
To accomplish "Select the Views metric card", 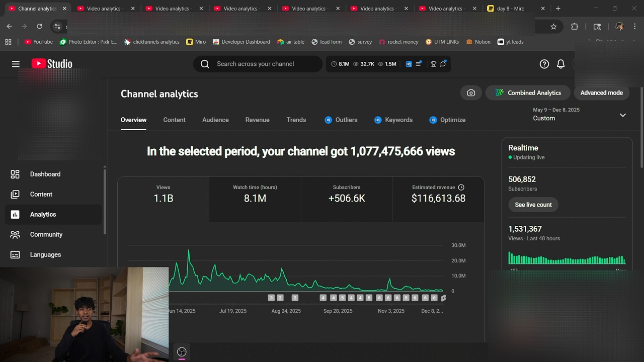I will tap(163, 199).
